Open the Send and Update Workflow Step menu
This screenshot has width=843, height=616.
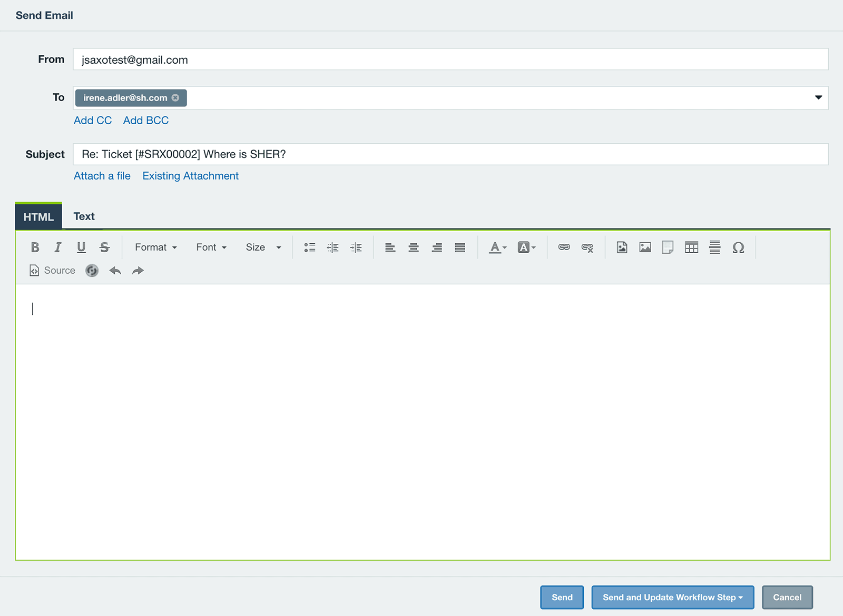click(x=673, y=598)
